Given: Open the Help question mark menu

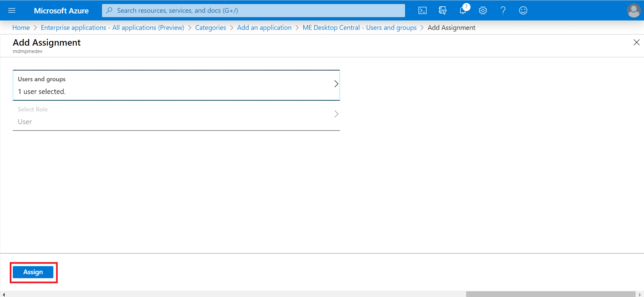Looking at the screenshot, I should click(503, 10).
